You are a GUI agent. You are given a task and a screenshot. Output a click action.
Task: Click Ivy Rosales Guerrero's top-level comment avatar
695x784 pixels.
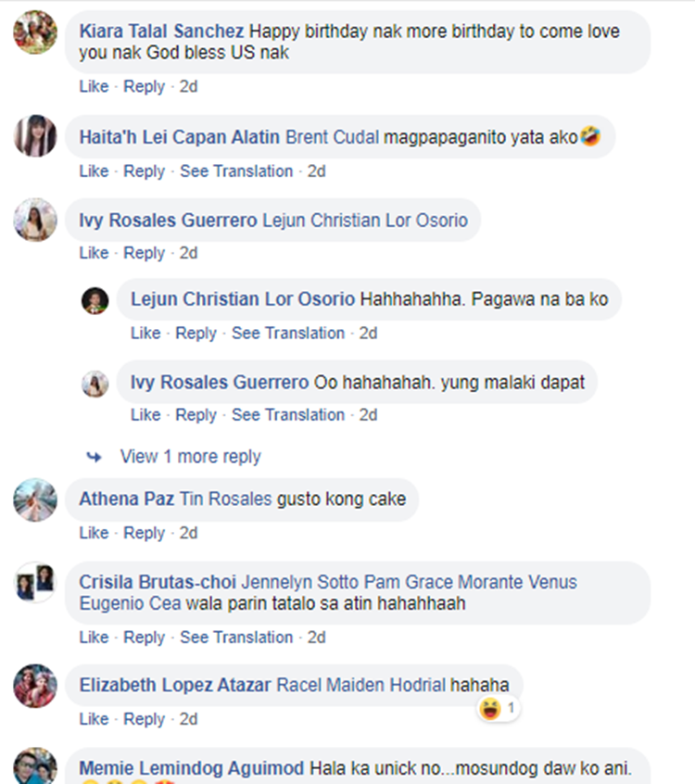point(35,220)
